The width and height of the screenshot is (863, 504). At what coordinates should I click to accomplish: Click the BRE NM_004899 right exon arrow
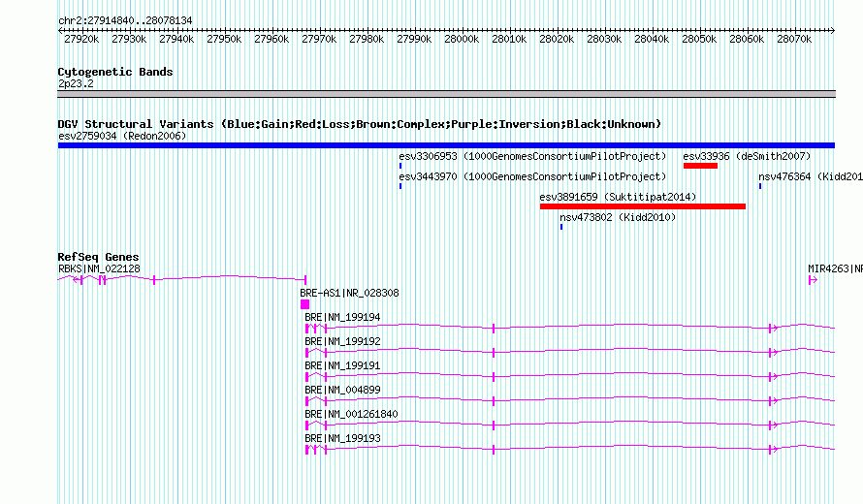(772, 401)
